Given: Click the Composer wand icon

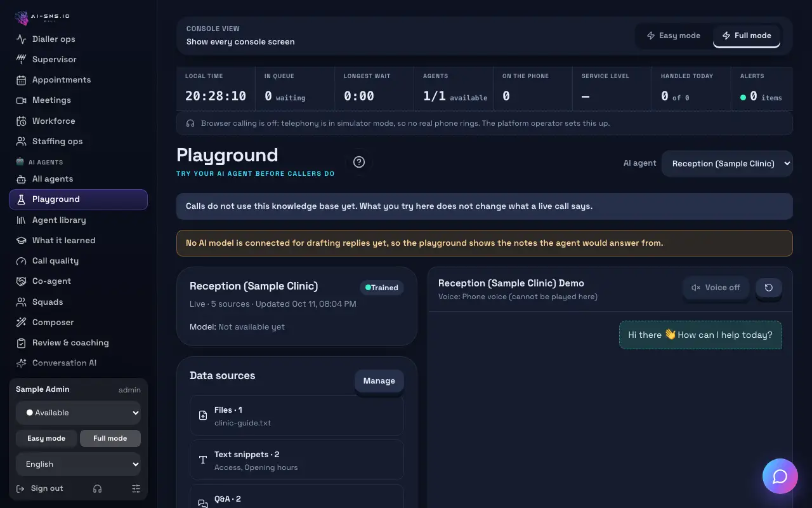Looking at the screenshot, I should click(21, 322).
